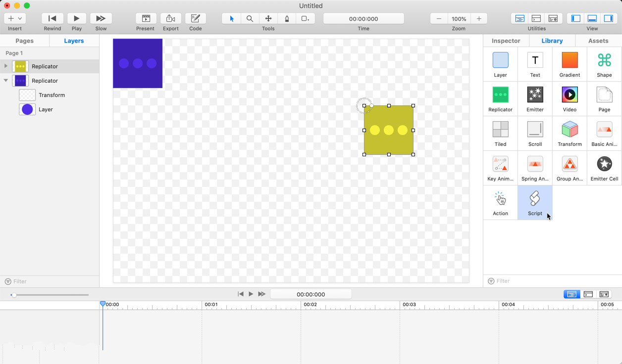Toggle the third Utilities panel button
Screen dimensions: 622x364
[553, 18]
